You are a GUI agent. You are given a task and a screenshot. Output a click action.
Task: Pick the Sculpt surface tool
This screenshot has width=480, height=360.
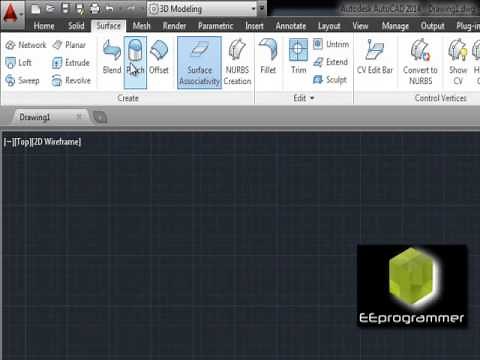coord(330,80)
